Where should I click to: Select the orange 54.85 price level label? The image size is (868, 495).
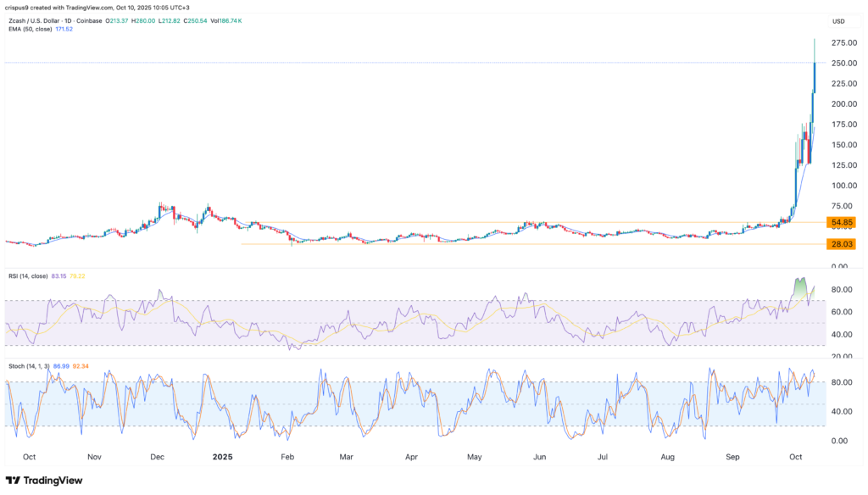[x=841, y=222]
